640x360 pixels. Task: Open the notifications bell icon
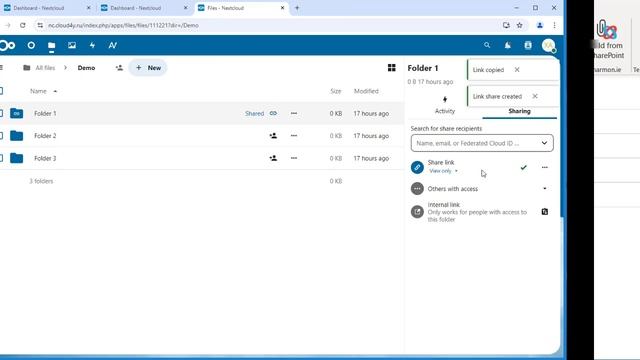coord(507,45)
